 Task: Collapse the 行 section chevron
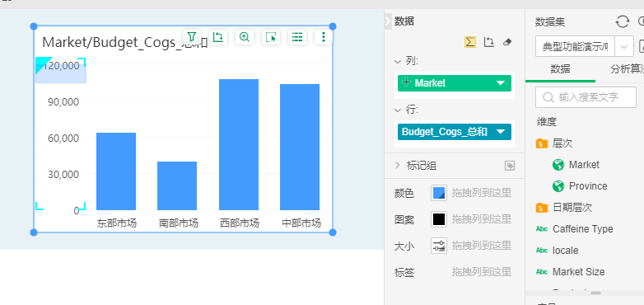(x=398, y=110)
